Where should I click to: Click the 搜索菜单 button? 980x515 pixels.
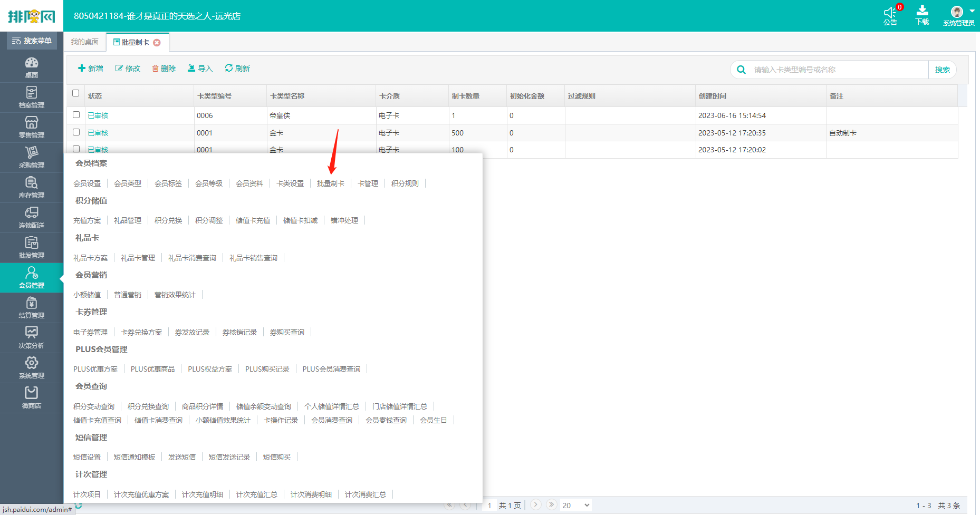[x=32, y=41]
